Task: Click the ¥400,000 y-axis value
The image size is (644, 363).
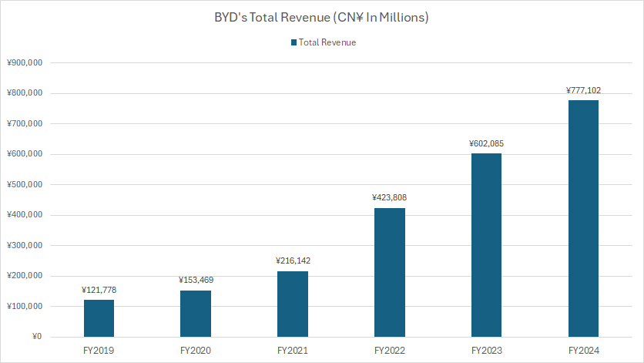Action: click(25, 215)
